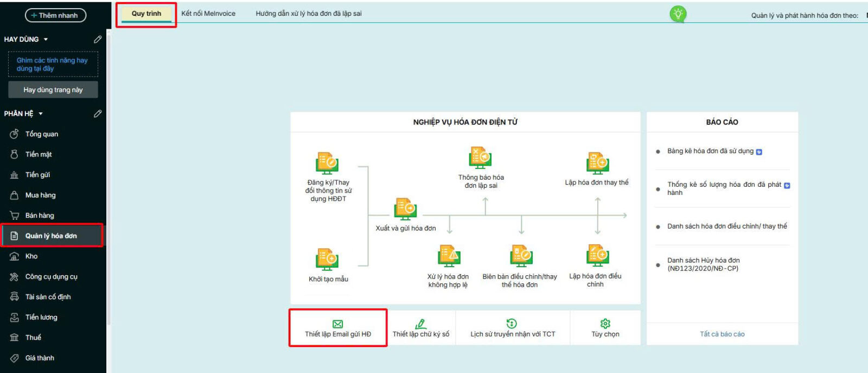
Task: Open Biên bản điều chỉnh/thay thế hóa đơn
Action: click(x=521, y=256)
